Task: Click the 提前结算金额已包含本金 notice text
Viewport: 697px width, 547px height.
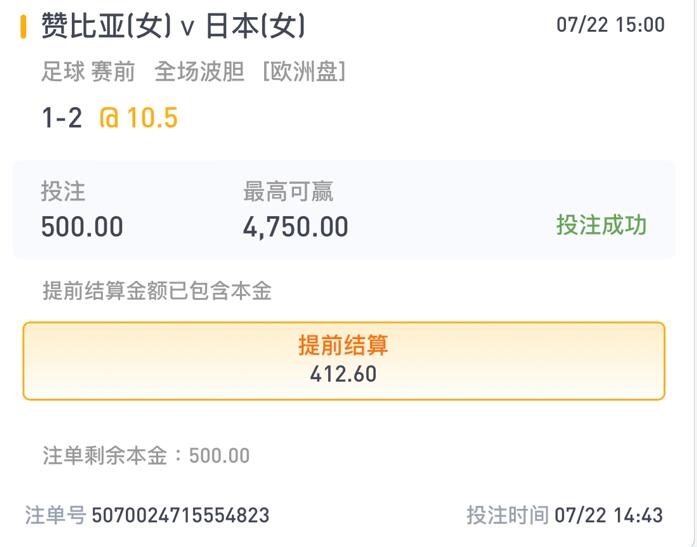Action: pyautogui.click(x=157, y=291)
